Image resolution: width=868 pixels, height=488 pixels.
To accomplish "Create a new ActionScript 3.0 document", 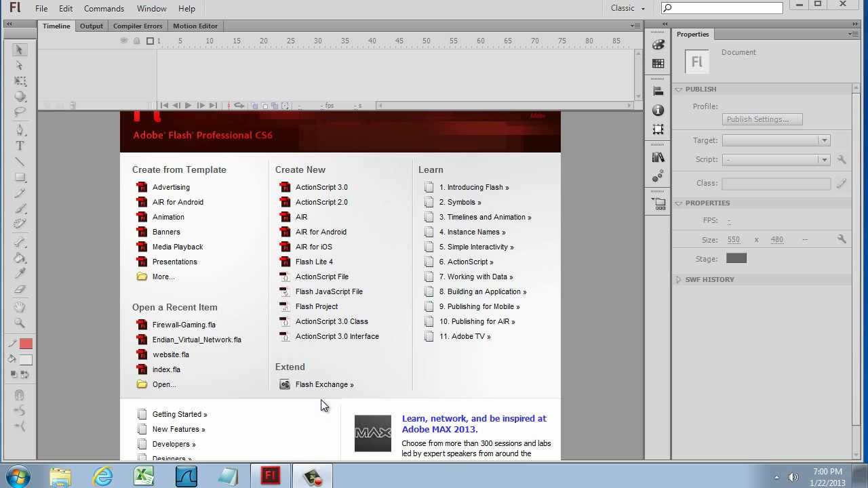I will 321,187.
